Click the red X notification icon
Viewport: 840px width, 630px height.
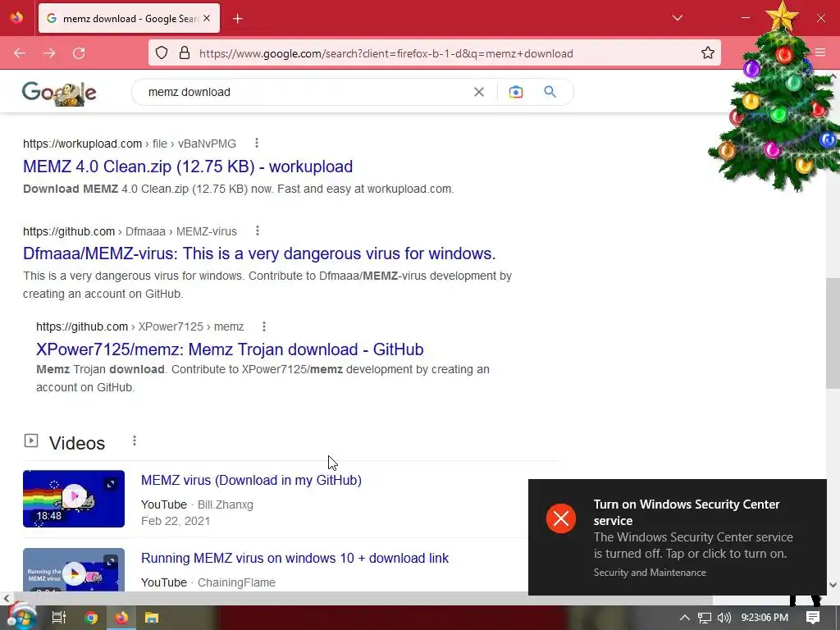pos(561,518)
